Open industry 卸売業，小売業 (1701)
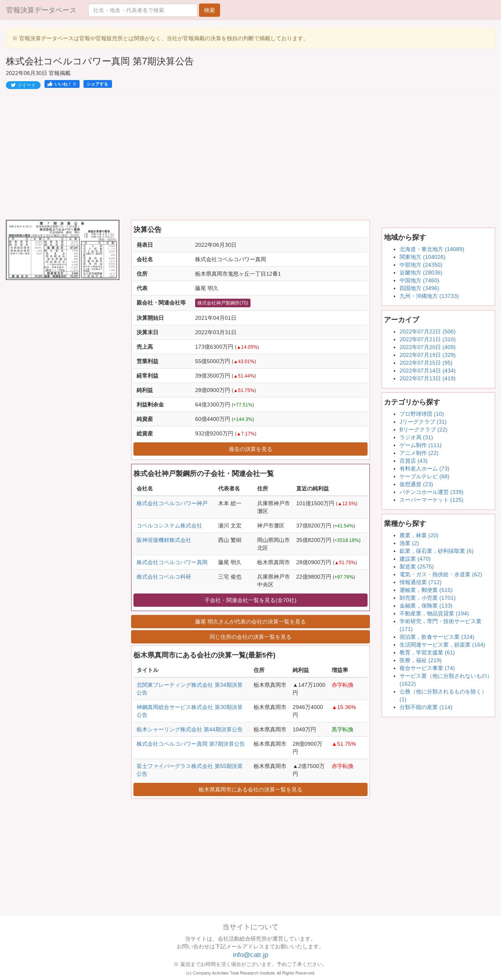The width and height of the screenshot is (501, 980). pos(427,598)
